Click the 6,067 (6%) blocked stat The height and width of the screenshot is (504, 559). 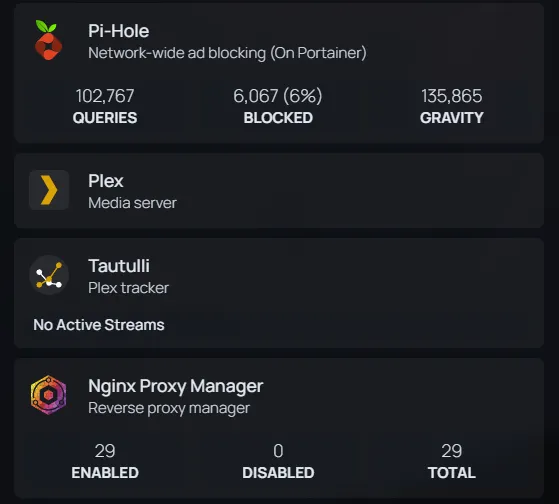click(x=278, y=106)
